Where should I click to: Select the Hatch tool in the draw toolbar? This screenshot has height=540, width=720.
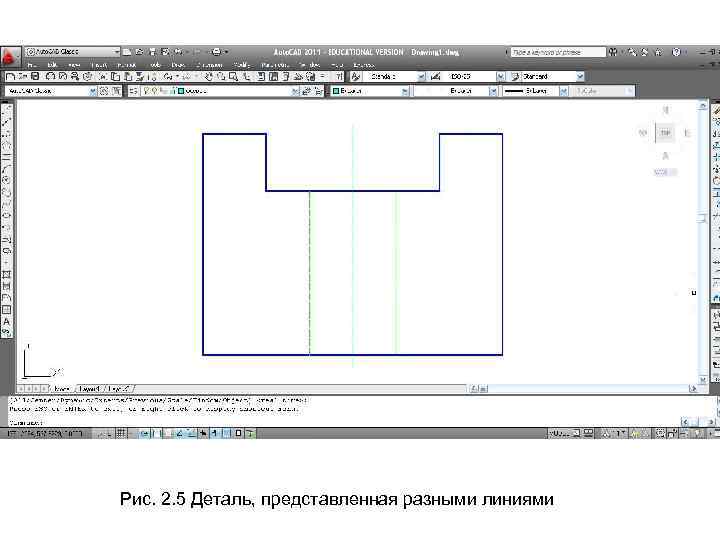(x=6, y=274)
